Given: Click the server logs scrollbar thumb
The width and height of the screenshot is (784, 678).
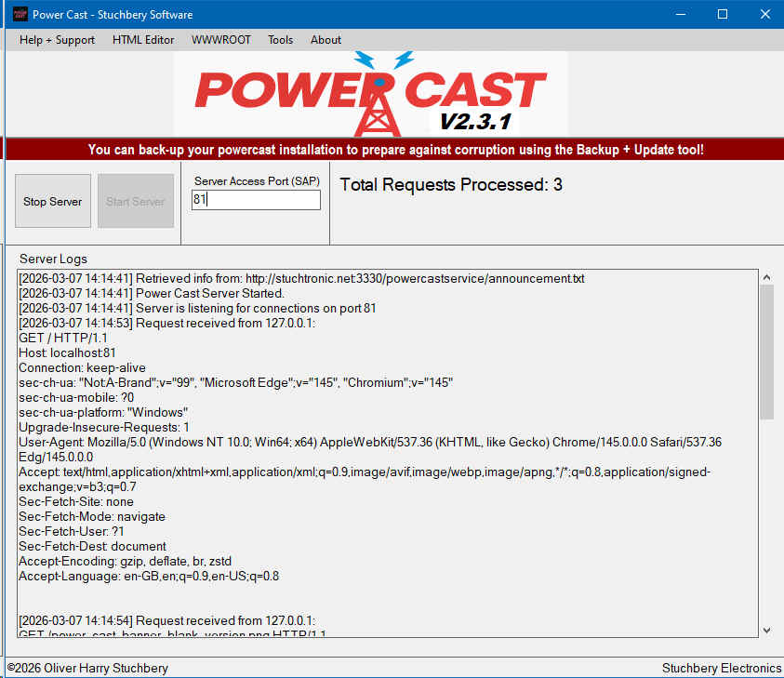Looking at the screenshot, I should pyautogui.click(x=766, y=352).
